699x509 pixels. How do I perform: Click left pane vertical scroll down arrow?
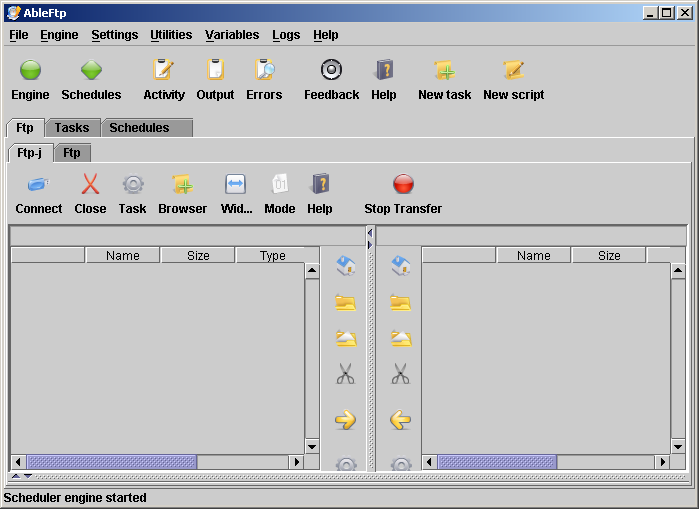[x=312, y=447]
